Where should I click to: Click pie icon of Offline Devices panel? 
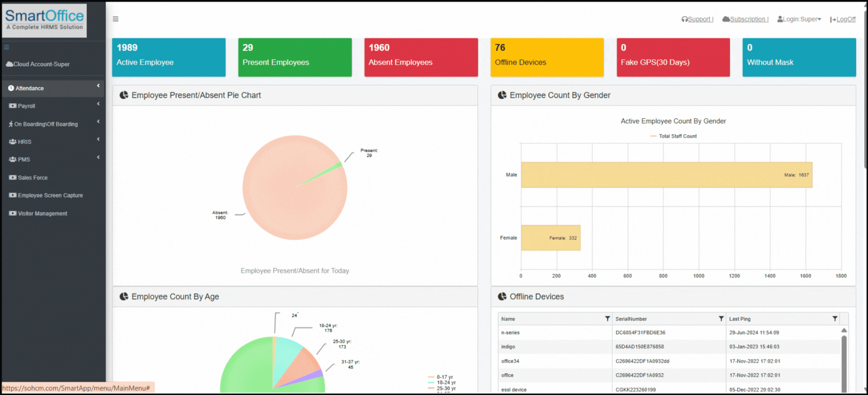tap(502, 296)
